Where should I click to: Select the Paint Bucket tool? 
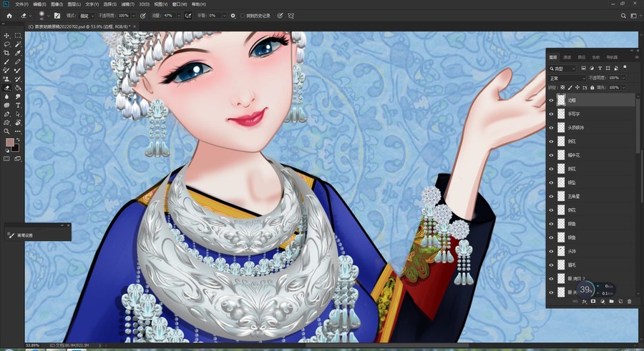(18, 88)
